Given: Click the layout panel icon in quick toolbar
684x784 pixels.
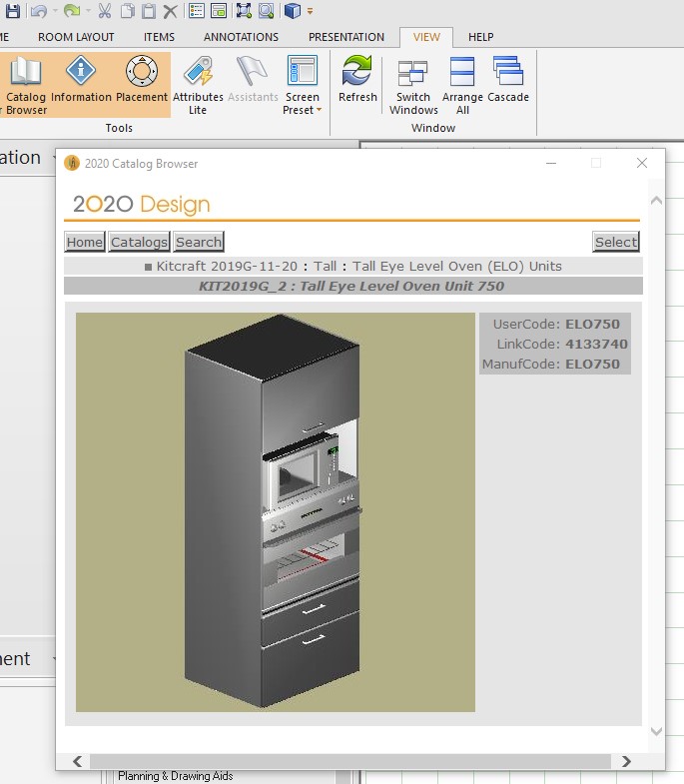Looking at the screenshot, I should [x=219, y=11].
